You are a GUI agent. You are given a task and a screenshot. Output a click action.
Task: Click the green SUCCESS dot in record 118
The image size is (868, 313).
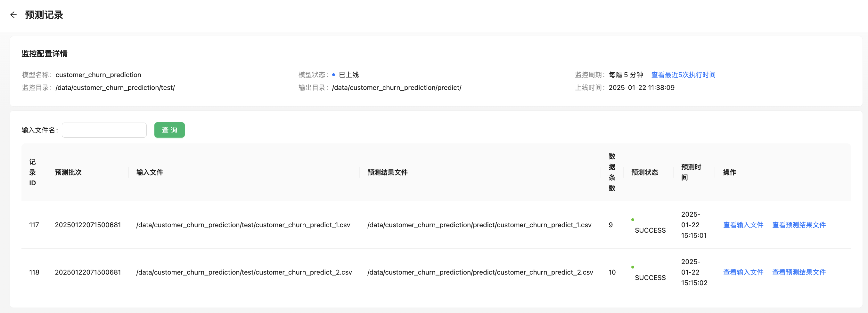(633, 267)
